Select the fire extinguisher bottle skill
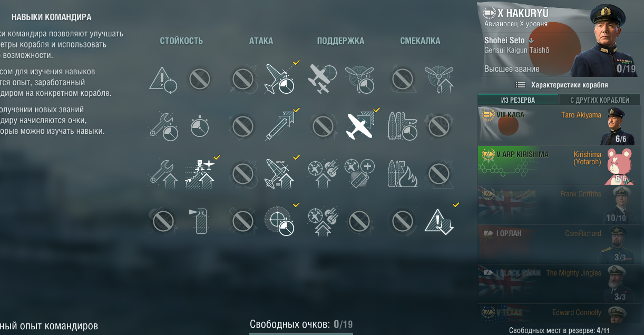Screen dimensions: 644x335 200,220
